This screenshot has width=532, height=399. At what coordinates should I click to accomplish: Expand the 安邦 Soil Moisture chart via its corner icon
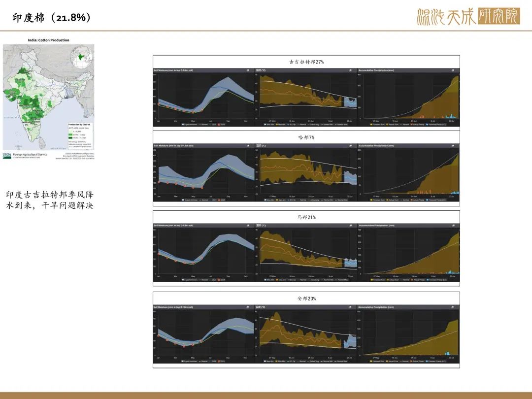[248, 307]
